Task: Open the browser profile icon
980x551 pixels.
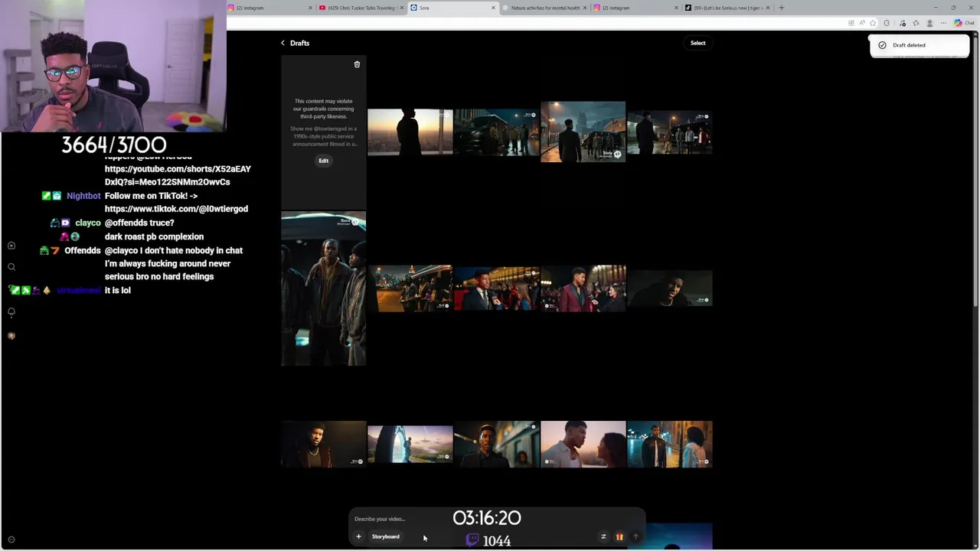Action: click(929, 23)
